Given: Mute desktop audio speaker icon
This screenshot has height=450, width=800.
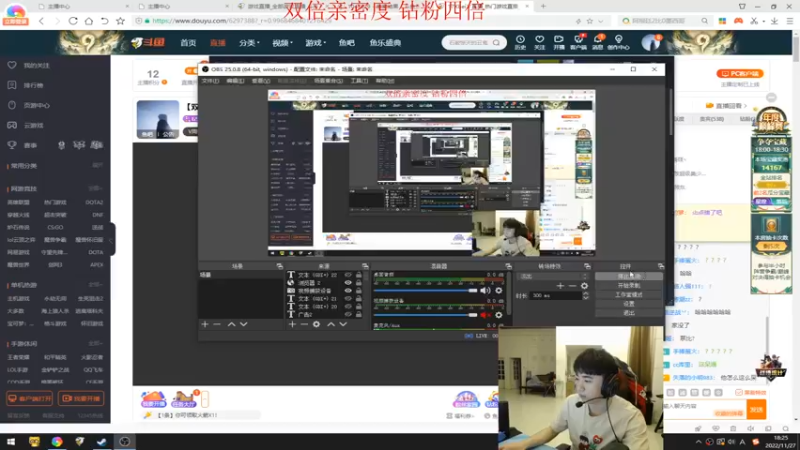Looking at the screenshot, I should pyautogui.click(x=485, y=290).
